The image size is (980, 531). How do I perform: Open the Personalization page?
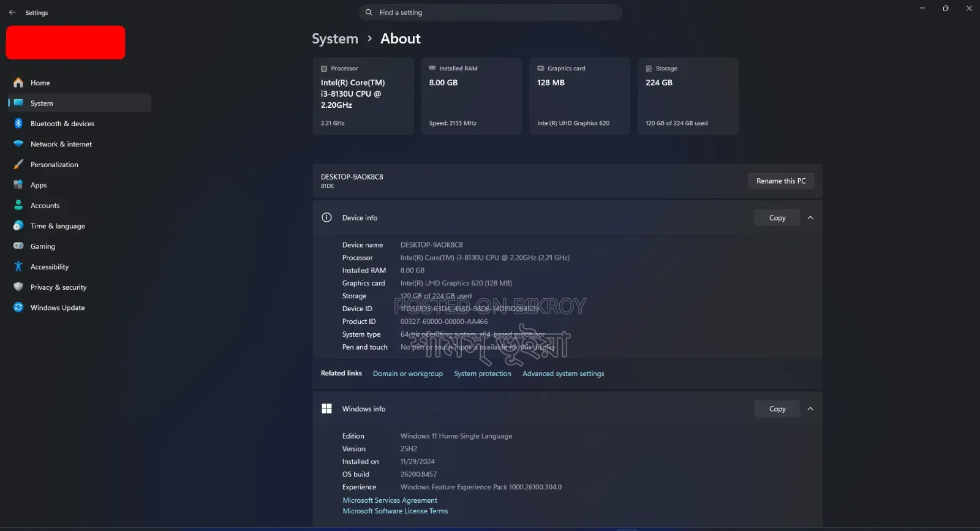tap(80, 164)
